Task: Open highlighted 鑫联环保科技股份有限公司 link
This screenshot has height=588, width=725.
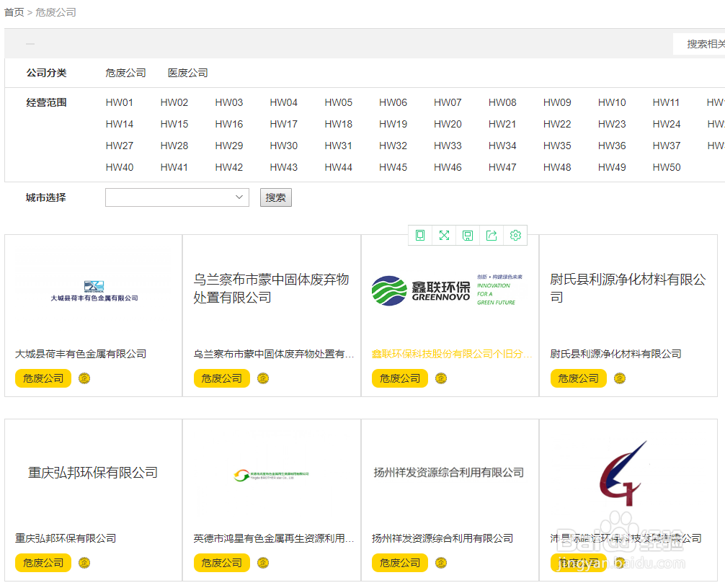Action: [452, 354]
